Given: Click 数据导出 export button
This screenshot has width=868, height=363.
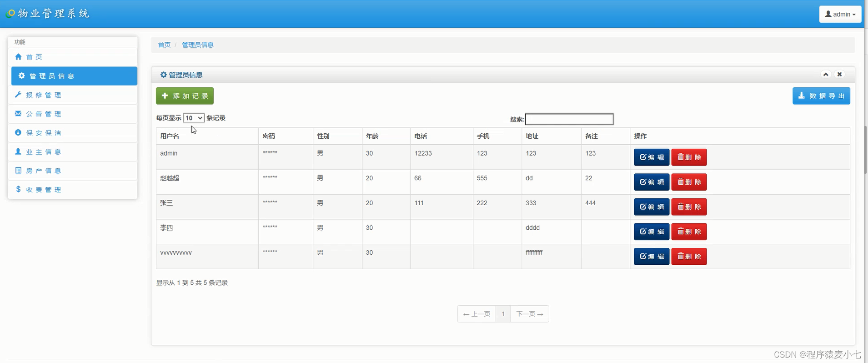Looking at the screenshot, I should (821, 96).
